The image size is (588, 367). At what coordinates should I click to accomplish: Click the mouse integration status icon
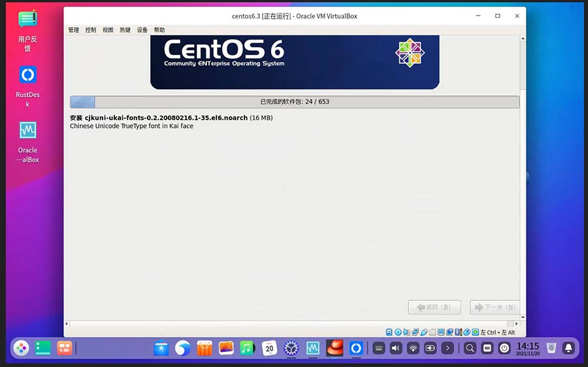click(x=466, y=332)
